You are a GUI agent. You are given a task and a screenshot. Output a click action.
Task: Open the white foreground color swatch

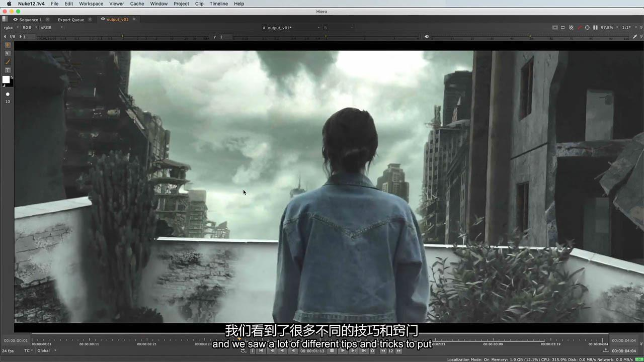(x=6, y=79)
